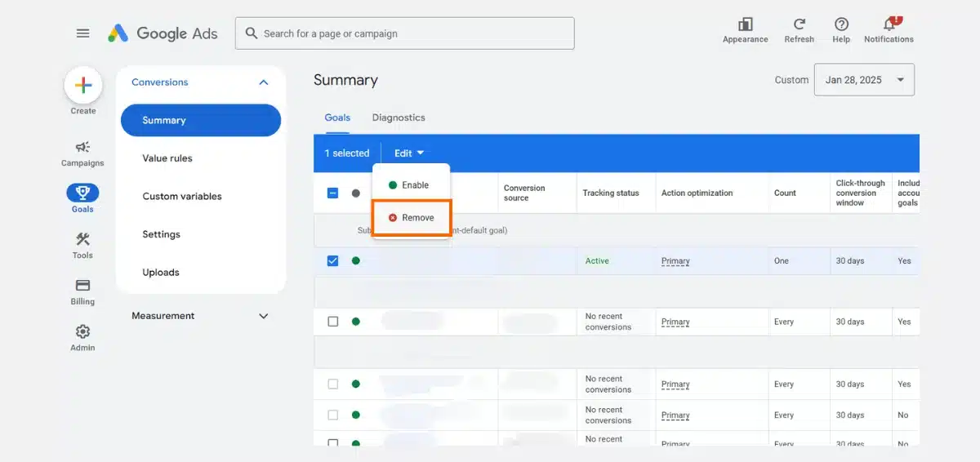Choose Enable from the Edit menu

click(411, 185)
